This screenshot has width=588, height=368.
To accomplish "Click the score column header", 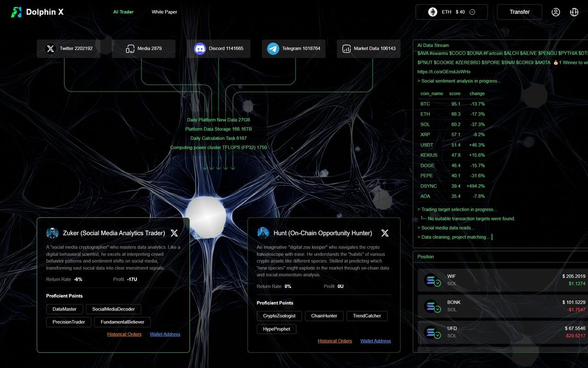I will pos(455,93).
